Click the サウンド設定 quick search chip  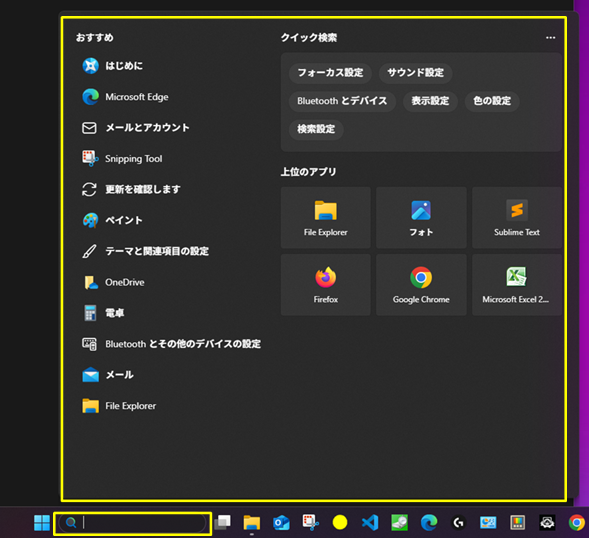[x=415, y=73]
